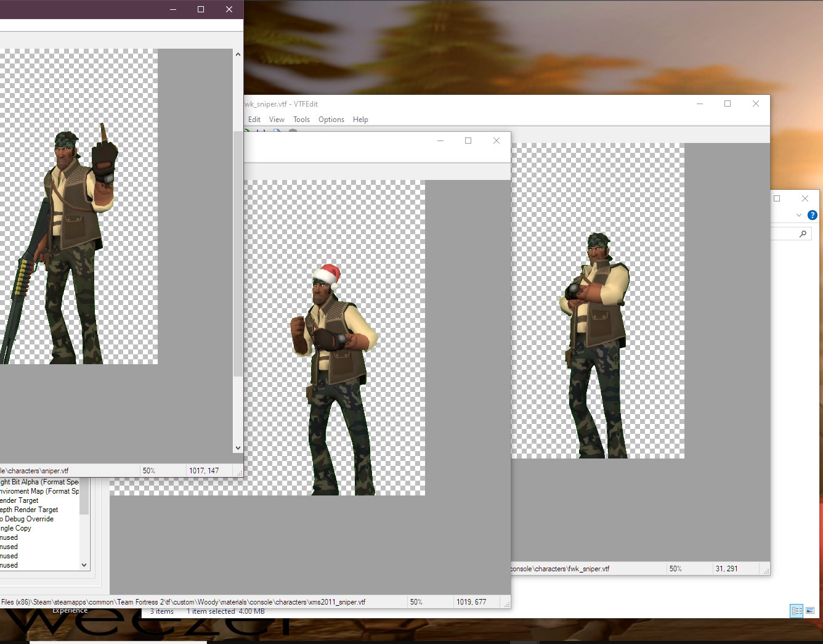This screenshot has height=644, width=823.
Task: Open the Tools menu in VTFEdit
Action: click(301, 119)
